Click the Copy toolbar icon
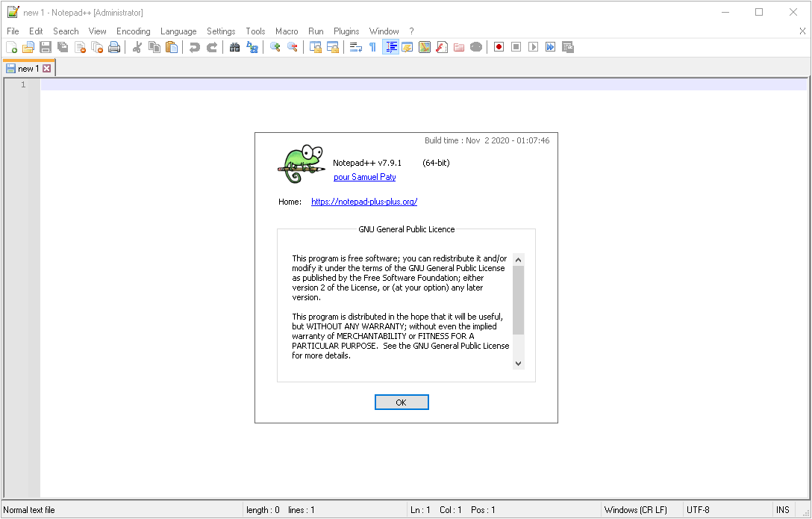 coord(154,47)
